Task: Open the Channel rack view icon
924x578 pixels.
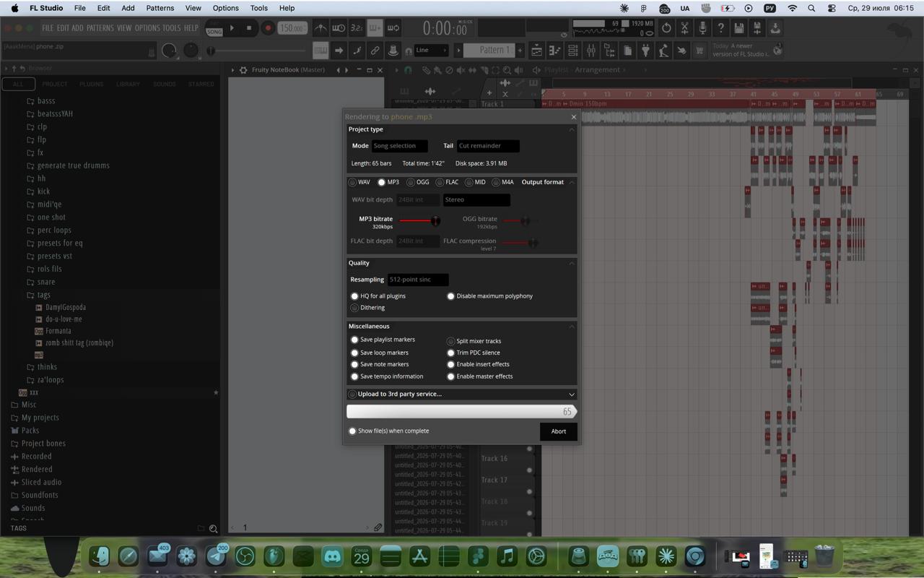Action: (x=573, y=51)
